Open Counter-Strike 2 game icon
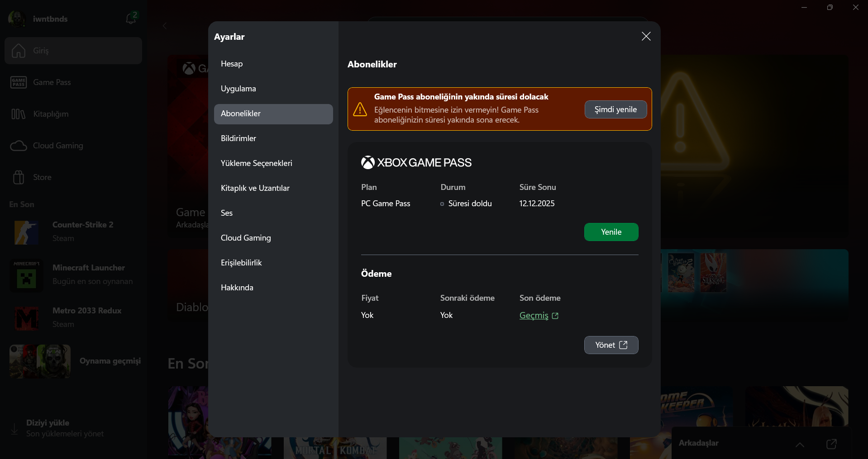This screenshot has width=868, height=459. (x=26, y=232)
